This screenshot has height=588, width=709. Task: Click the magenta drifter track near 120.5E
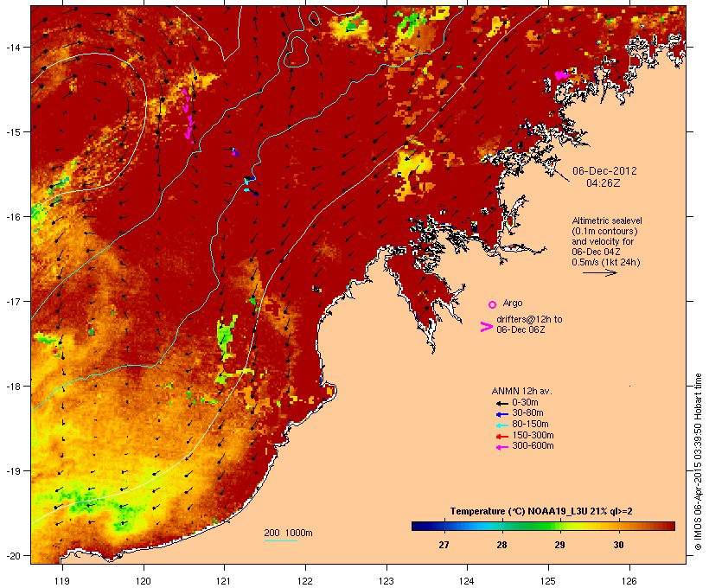pos(188,115)
